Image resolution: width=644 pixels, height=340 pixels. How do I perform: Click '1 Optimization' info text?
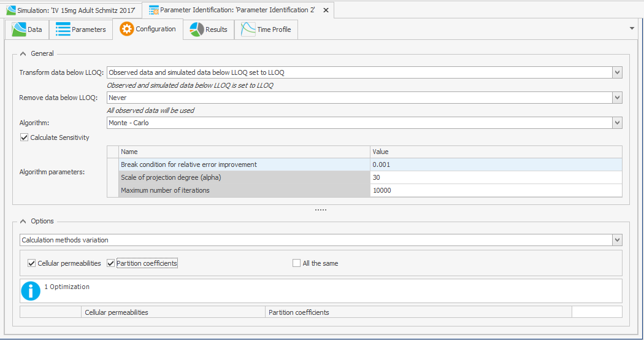pyautogui.click(x=67, y=287)
